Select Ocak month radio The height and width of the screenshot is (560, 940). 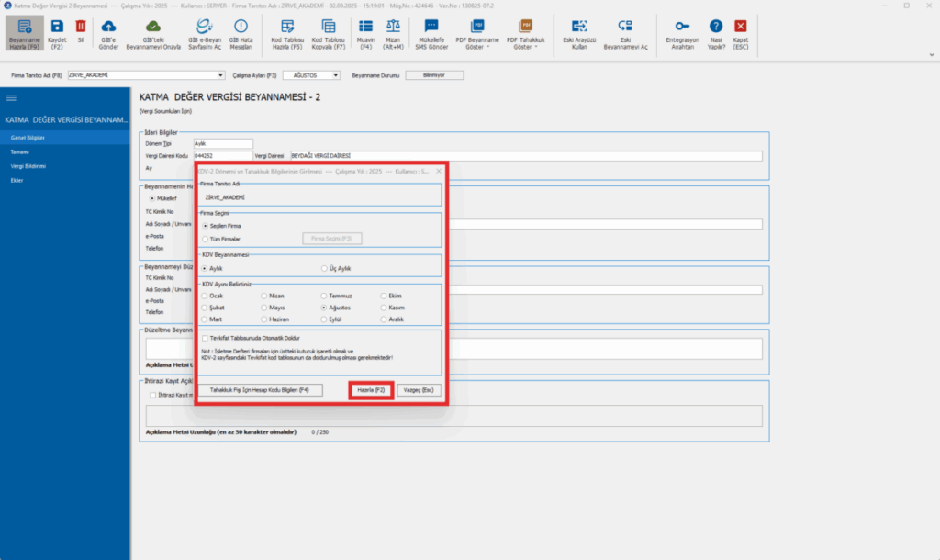tap(205, 296)
